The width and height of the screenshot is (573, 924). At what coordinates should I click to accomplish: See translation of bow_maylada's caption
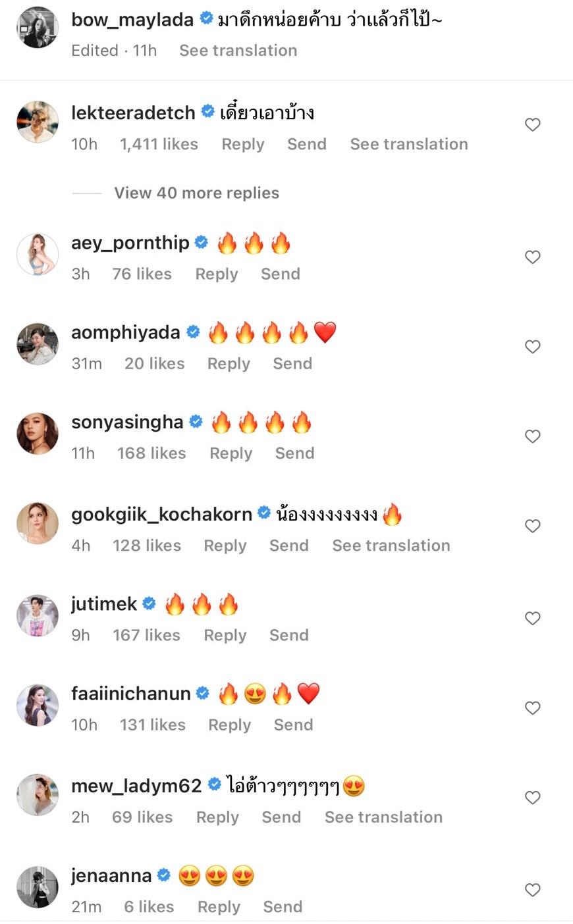(x=238, y=51)
